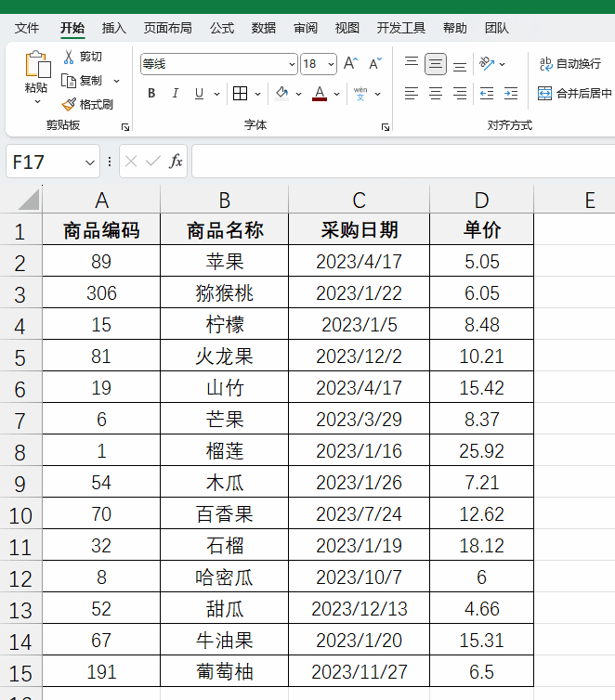Switch to the View (视图) tab
This screenshot has width=615, height=700.
click(347, 28)
